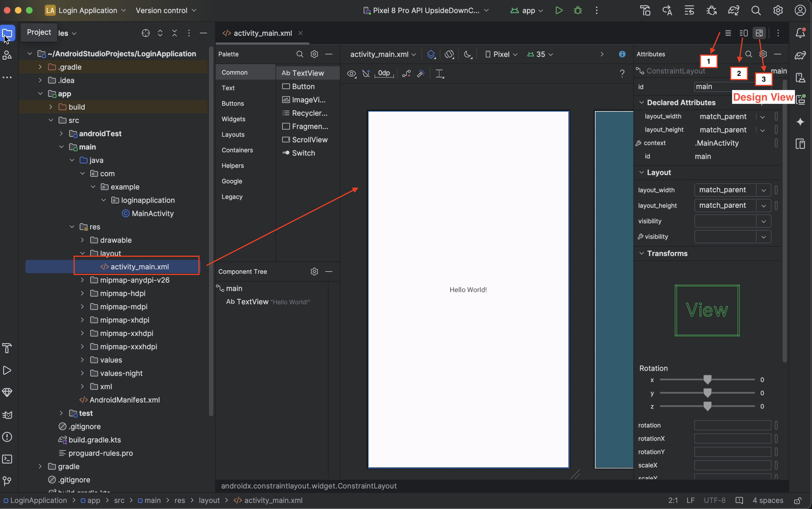Screen dimensions: 812x509
Task: Open the Gemini assistant star icon
Action: point(800,122)
